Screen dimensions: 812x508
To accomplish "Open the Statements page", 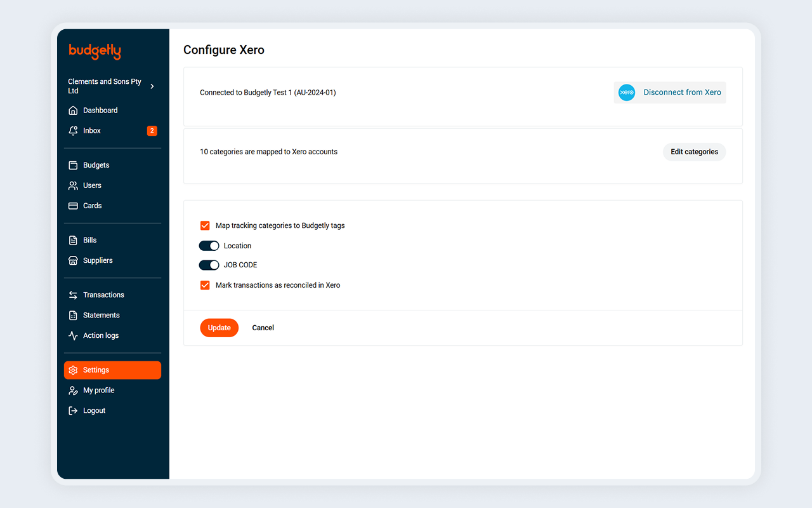I will 101,315.
